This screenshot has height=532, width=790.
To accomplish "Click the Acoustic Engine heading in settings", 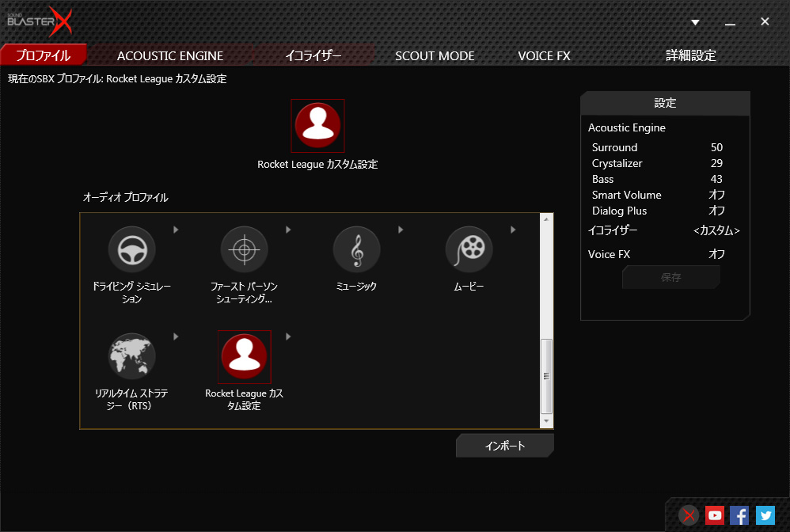I will coord(627,128).
